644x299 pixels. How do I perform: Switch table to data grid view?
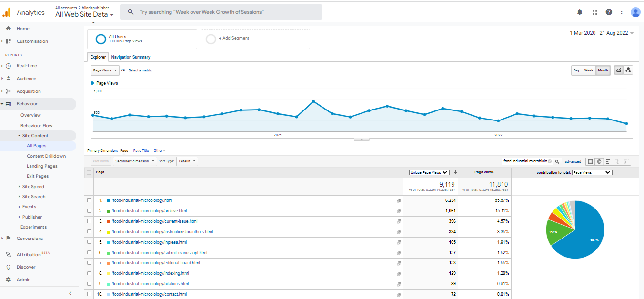[x=590, y=161]
